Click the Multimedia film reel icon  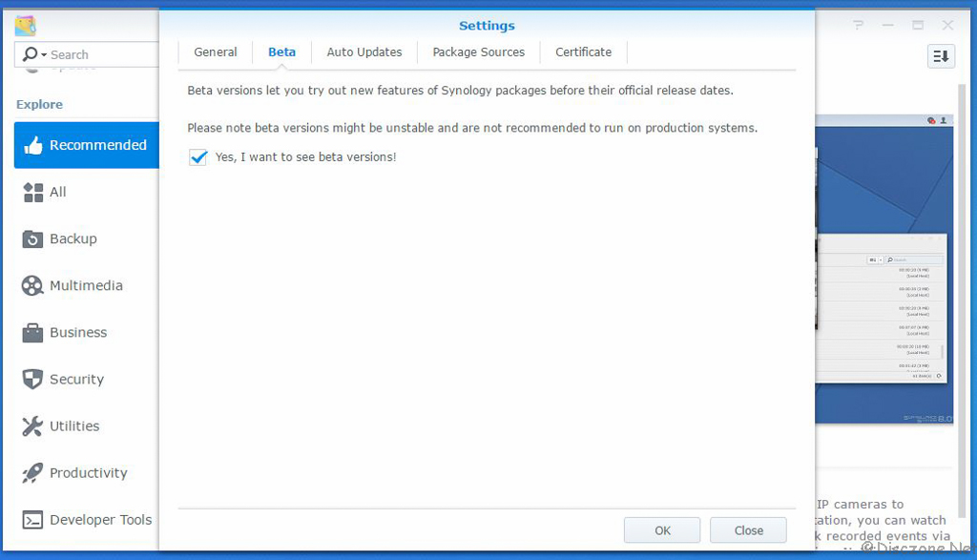point(32,286)
